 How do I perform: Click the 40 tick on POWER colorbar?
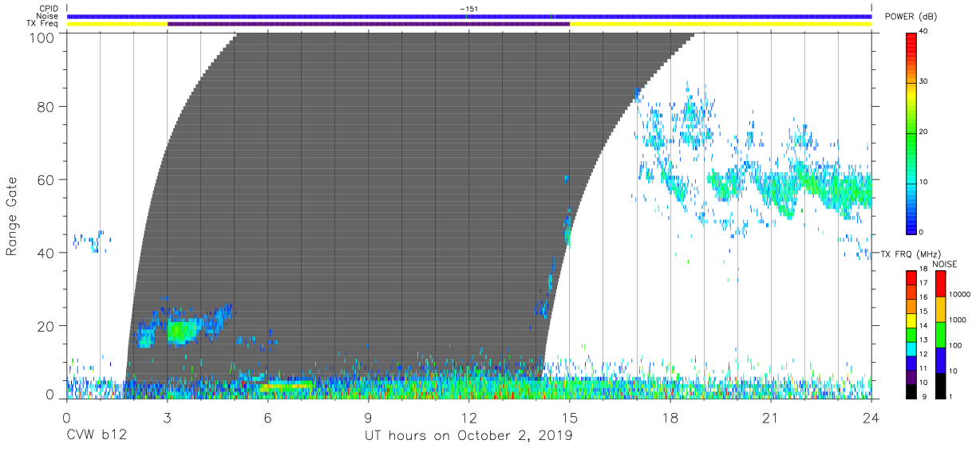(924, 31)
